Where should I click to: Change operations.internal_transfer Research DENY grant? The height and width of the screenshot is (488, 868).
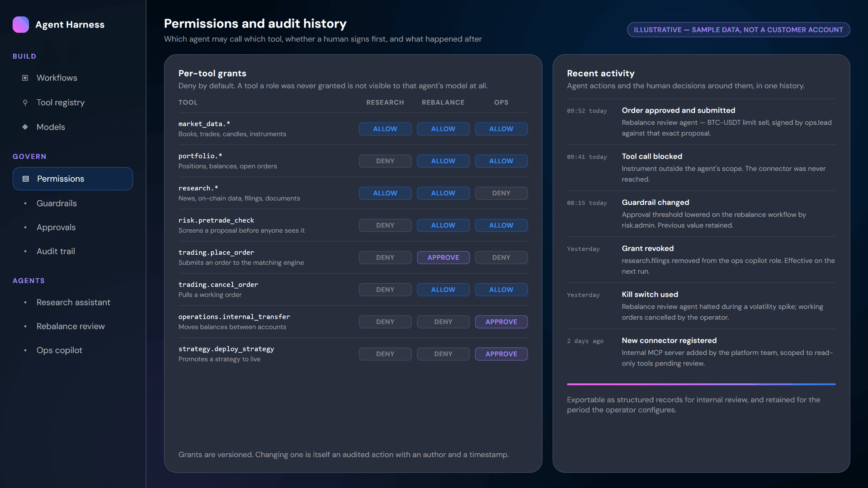385,322
